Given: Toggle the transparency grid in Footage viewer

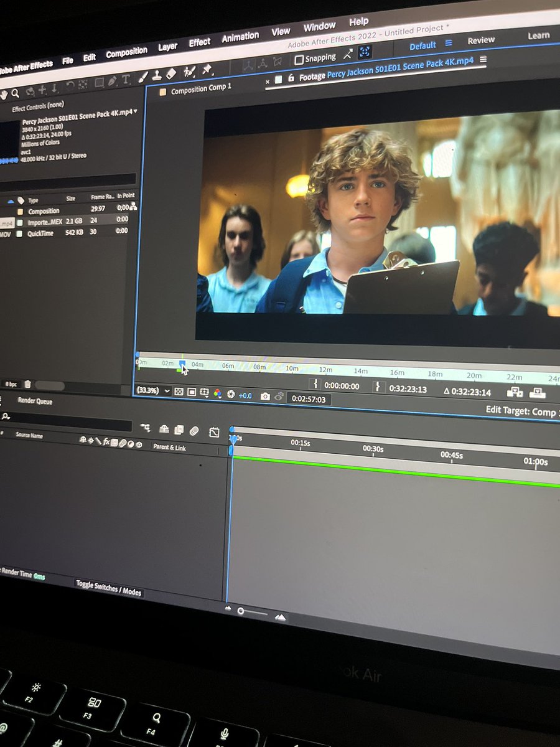Looking at the screenshot, I should [x=179, y=392].
